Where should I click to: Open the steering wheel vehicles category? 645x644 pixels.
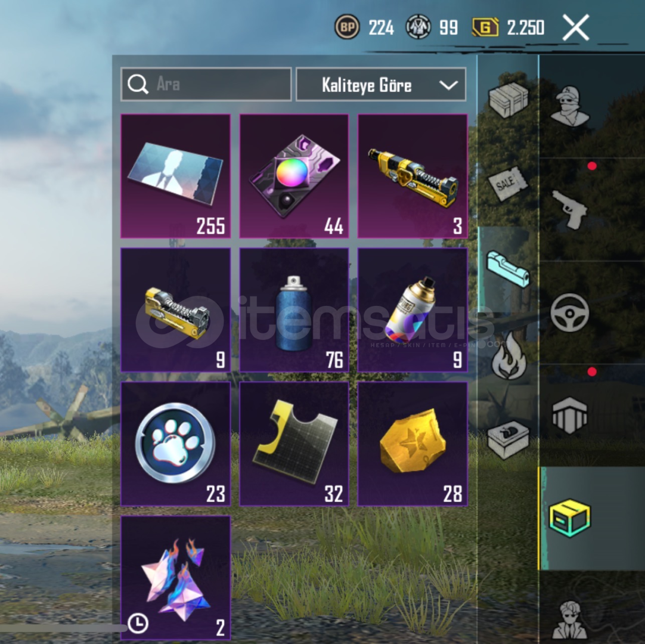(570, 312)
